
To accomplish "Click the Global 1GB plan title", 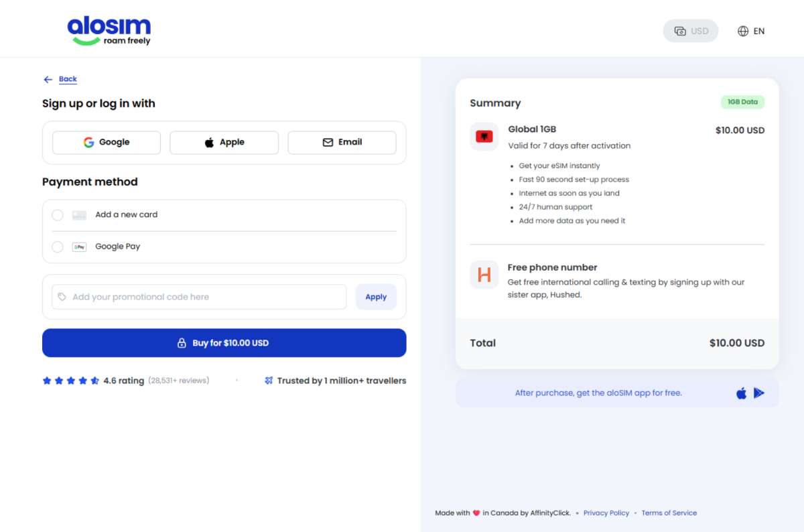I will click(532, 129).
